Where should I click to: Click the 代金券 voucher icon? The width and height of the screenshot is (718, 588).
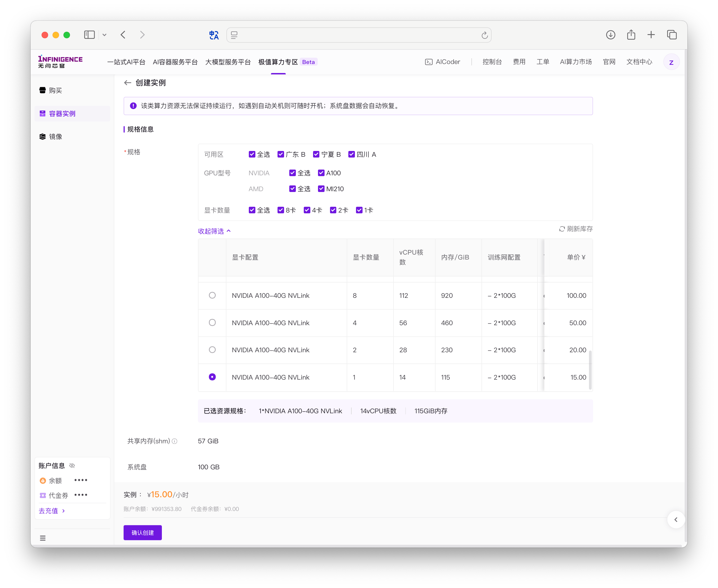click(x=43, y=496)
